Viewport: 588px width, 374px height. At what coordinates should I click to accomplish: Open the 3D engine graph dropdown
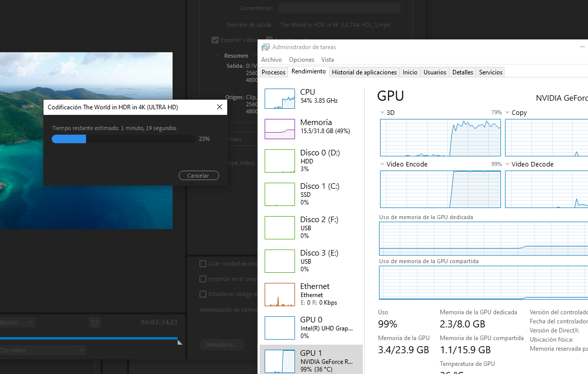pyautogui.click(x=383, y=113)
